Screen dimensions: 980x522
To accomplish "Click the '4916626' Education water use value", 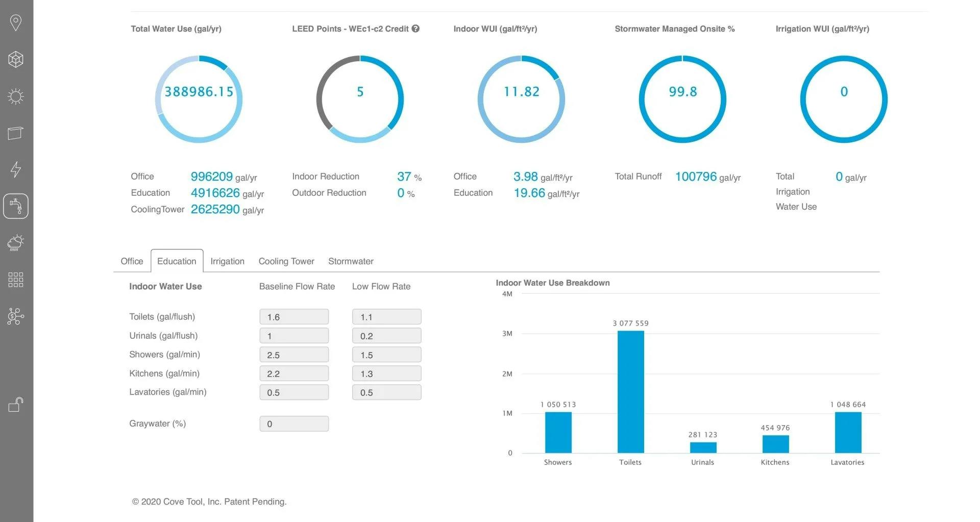I will [x=215, y=193].
